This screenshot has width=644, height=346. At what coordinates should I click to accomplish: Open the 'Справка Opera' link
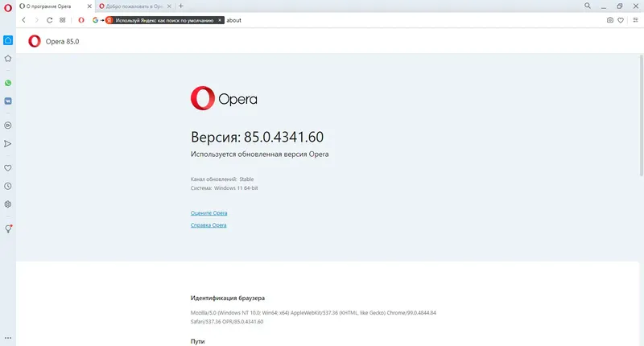(208, 225)
